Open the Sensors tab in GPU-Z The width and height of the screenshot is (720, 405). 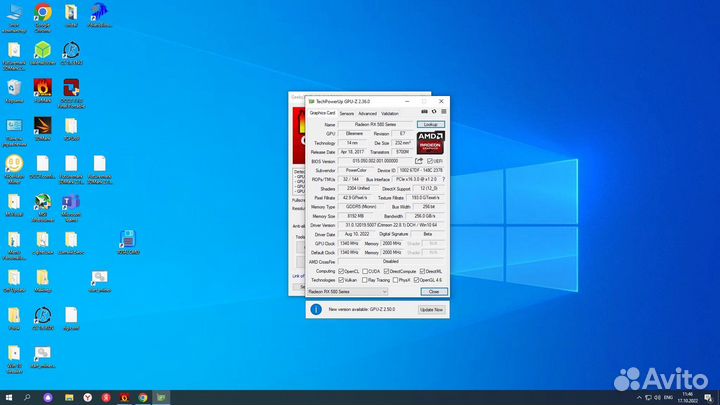pyautogui.click(x=347, y=113)
